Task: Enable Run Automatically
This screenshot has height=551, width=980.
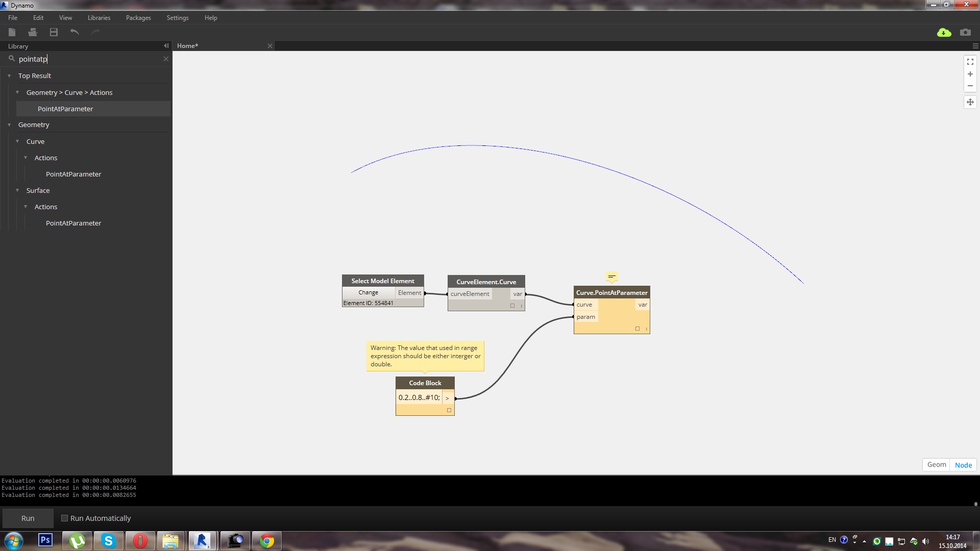Action: 65,518
